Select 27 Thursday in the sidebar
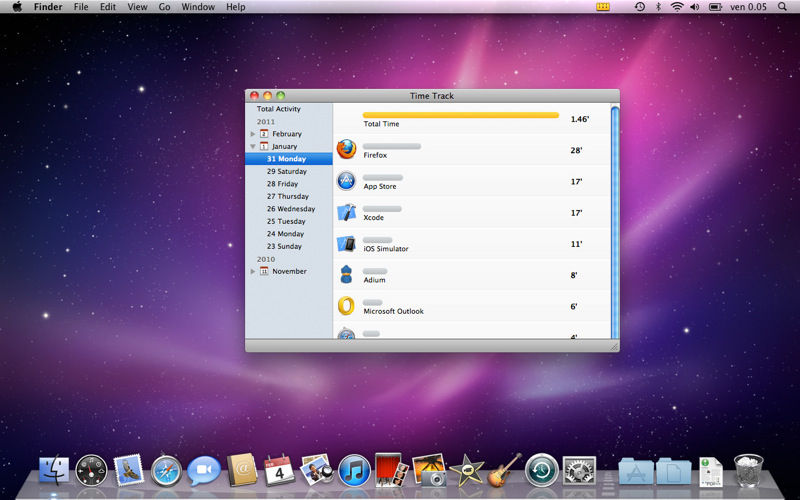This screenshot has height=500, width=800. (x=287, y=196)
